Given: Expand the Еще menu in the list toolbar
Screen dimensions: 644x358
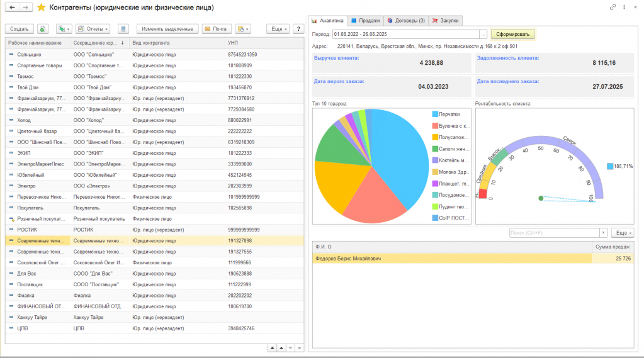Looking at the screenshot, I should pos(277,29).
